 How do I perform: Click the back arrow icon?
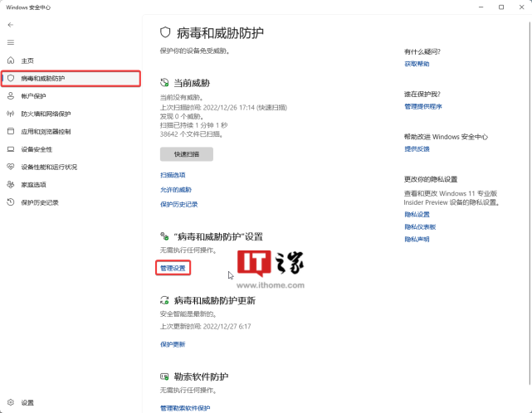[x=11, y=25]
